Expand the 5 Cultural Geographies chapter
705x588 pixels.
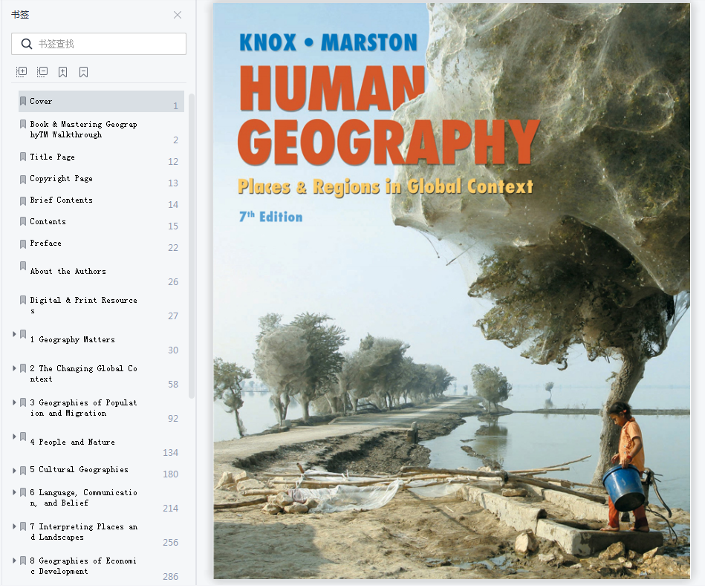click(x=14, y=470)
